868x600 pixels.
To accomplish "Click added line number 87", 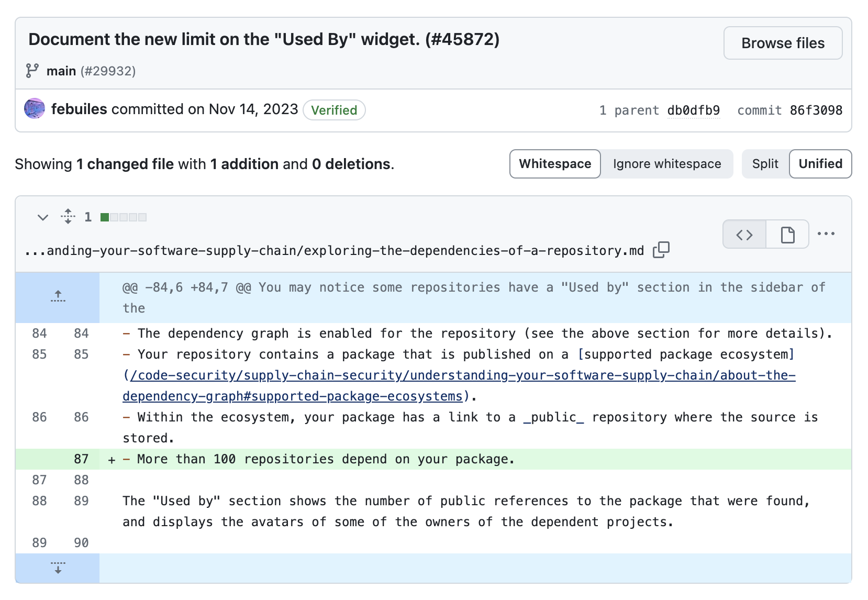I will coord(81,459).
